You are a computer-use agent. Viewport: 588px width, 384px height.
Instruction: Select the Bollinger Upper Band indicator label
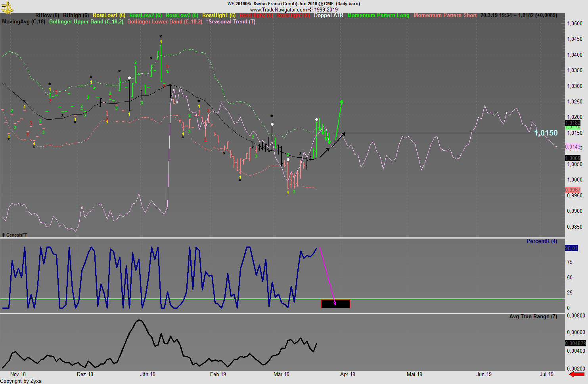click(x=86, y=22)
